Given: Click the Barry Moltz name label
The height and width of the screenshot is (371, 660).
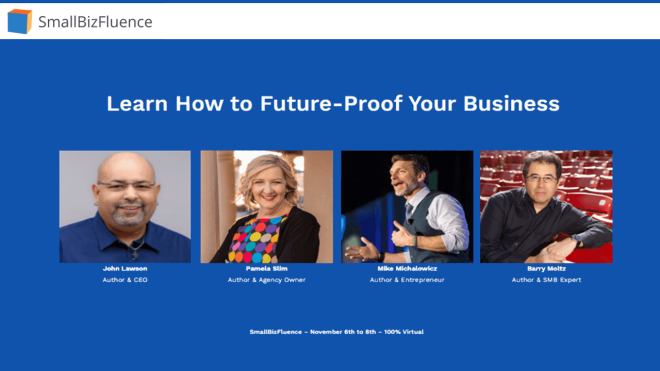Looking at the screenshot, I should 546,269.
